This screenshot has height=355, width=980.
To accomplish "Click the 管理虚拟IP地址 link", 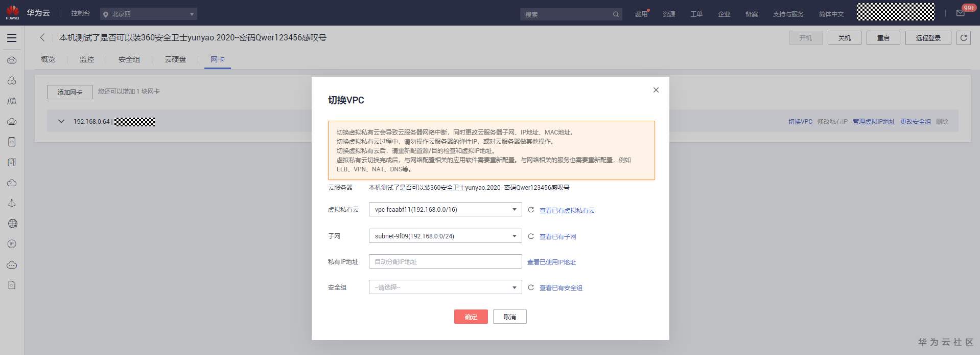I will coord(874,121).
